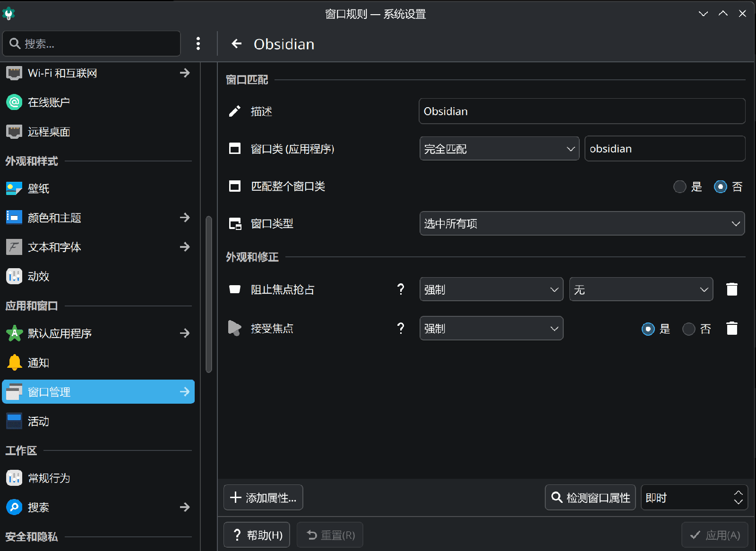Click the 描述 Obsidian text field
Image resolution: width=756 pixels, height=551 pixels.
[x=582, y=111]
